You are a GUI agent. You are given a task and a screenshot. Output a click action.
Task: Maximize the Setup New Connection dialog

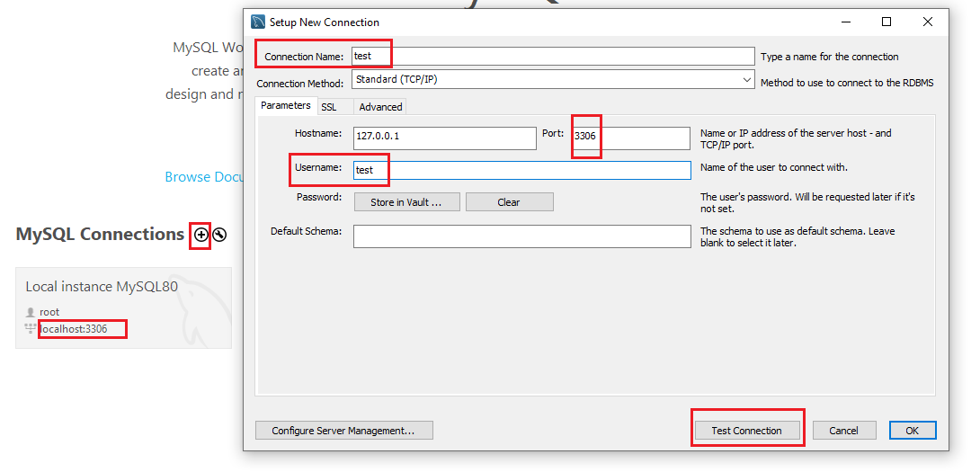pos(886,22)
